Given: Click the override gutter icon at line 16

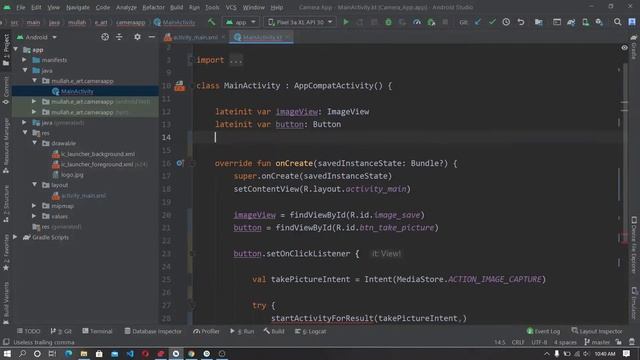Looking at the screenshot, I should pos(180,163).
